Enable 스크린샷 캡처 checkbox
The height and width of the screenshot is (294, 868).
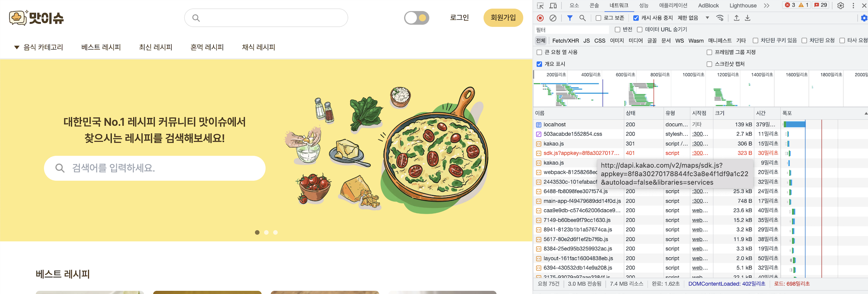(709, 64)
